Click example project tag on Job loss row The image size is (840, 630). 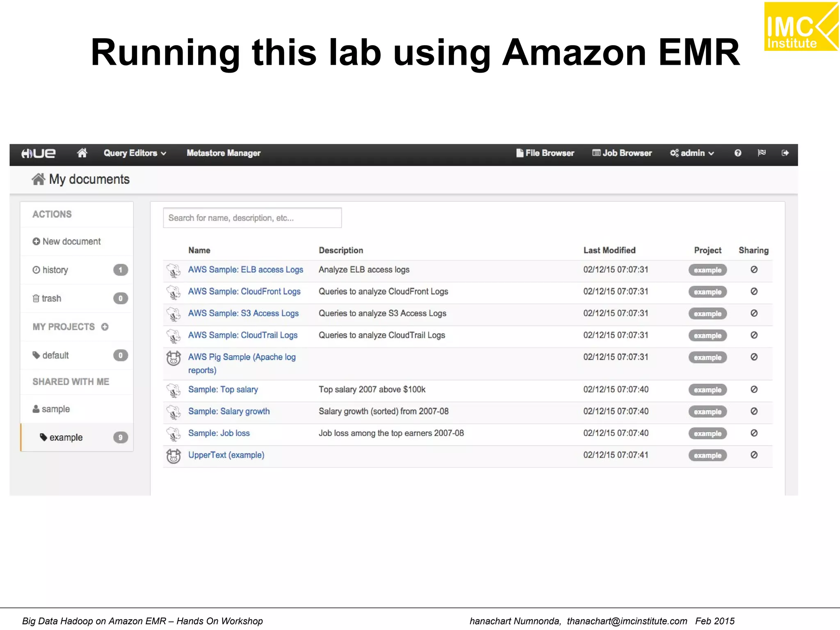click(708, 434)
